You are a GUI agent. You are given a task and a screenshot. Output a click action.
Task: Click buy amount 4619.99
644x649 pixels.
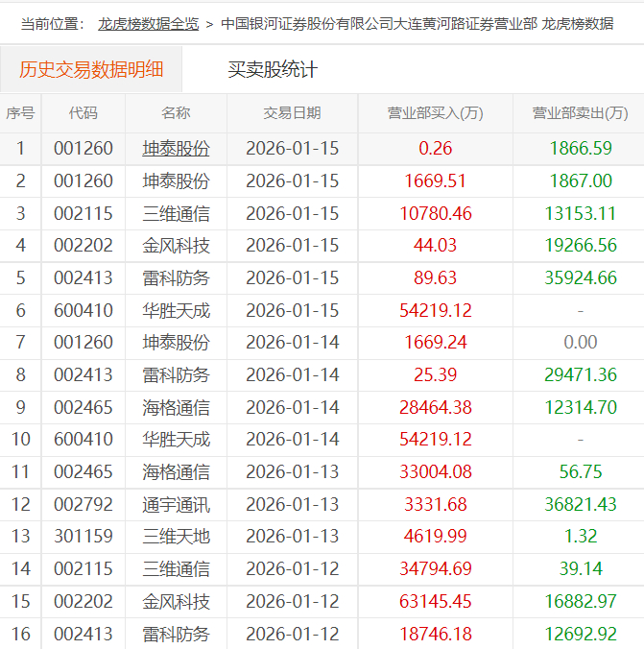tap(436, 537)
